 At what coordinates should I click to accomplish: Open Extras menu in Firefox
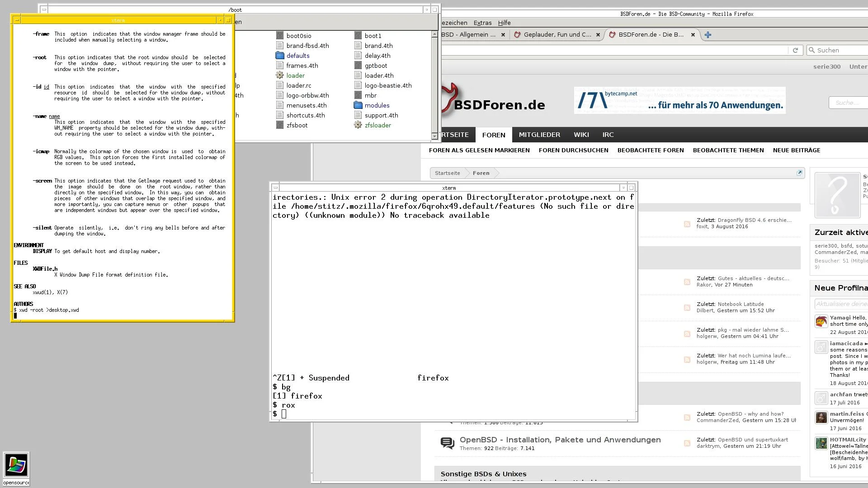482,23
